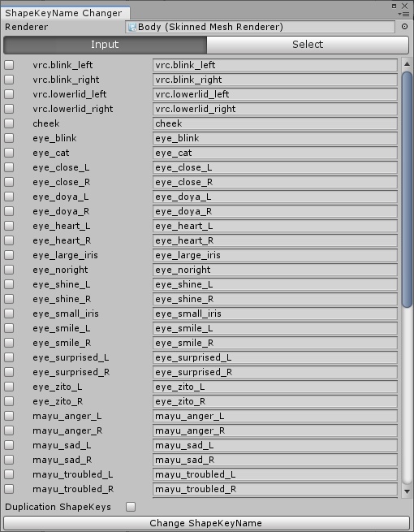Screen dimensions: 414x532
Task: Check the vrc.blink_right checkbox
Action: coord(9,80)
